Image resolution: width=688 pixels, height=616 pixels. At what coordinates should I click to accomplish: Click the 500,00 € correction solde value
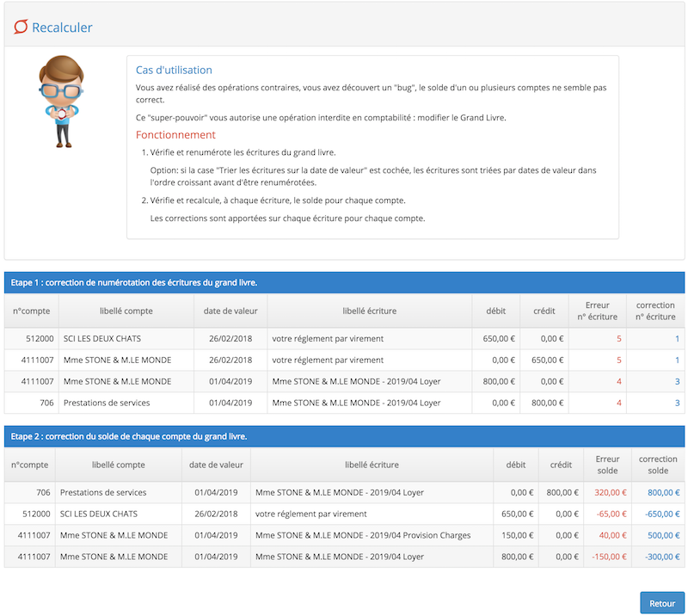(660, 535)
